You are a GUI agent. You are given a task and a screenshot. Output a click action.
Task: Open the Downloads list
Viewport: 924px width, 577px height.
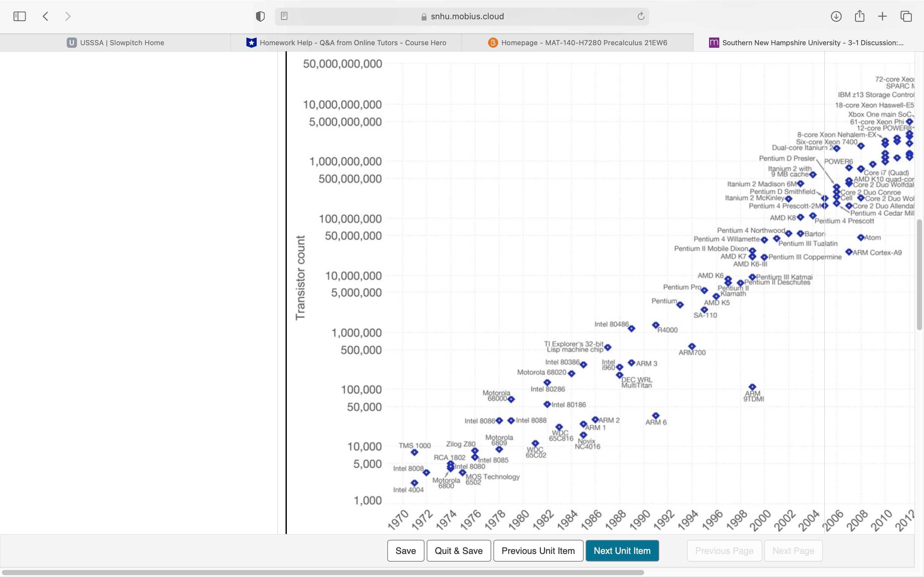(x=836, y=16)
